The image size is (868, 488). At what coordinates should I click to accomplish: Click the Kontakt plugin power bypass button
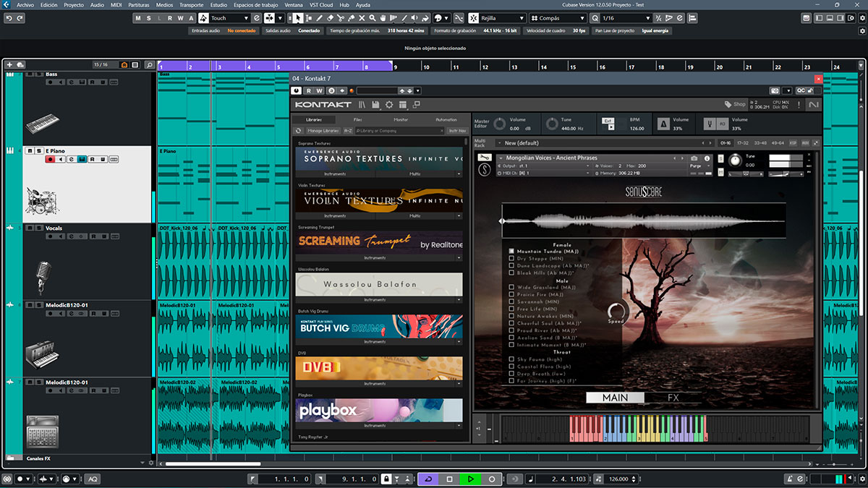[297, 90]
